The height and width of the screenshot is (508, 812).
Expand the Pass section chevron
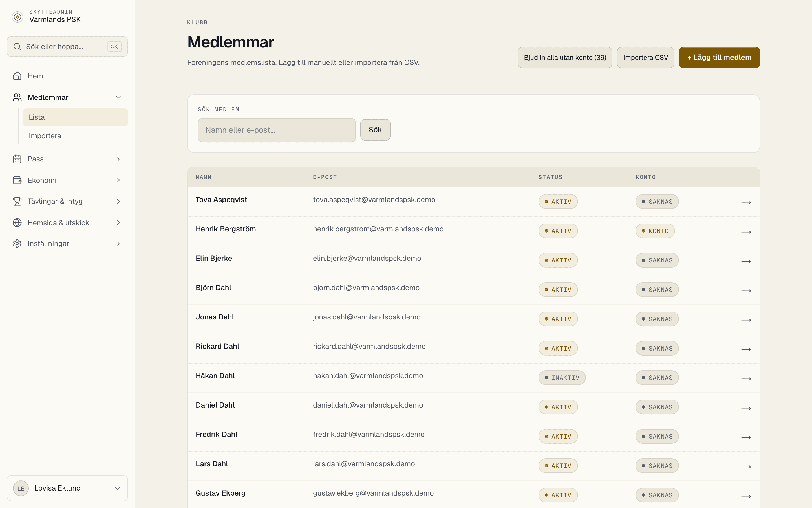pos(118,159)
